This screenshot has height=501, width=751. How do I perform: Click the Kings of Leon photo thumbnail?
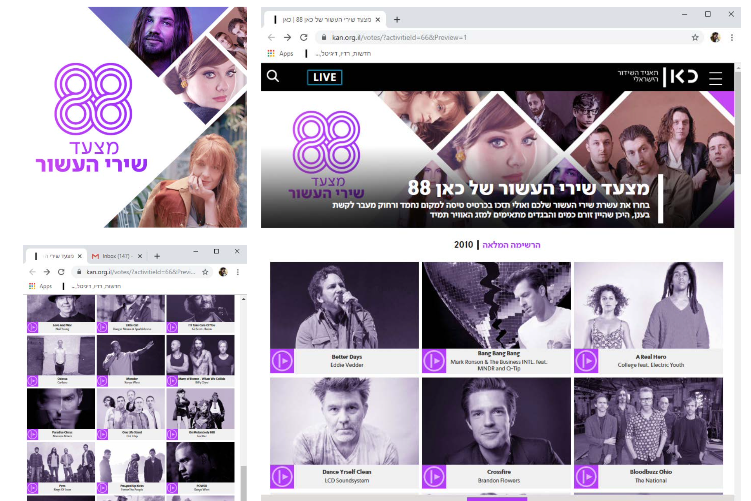point(61,462)
